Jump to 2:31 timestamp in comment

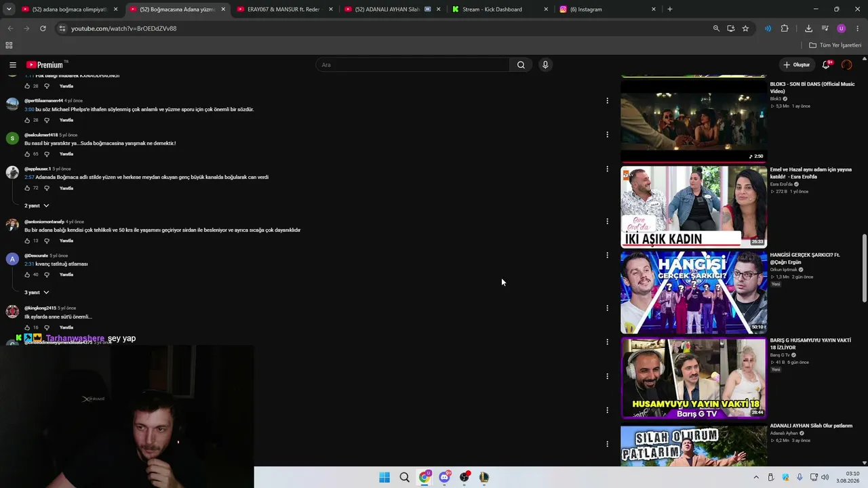coord(29,264)
